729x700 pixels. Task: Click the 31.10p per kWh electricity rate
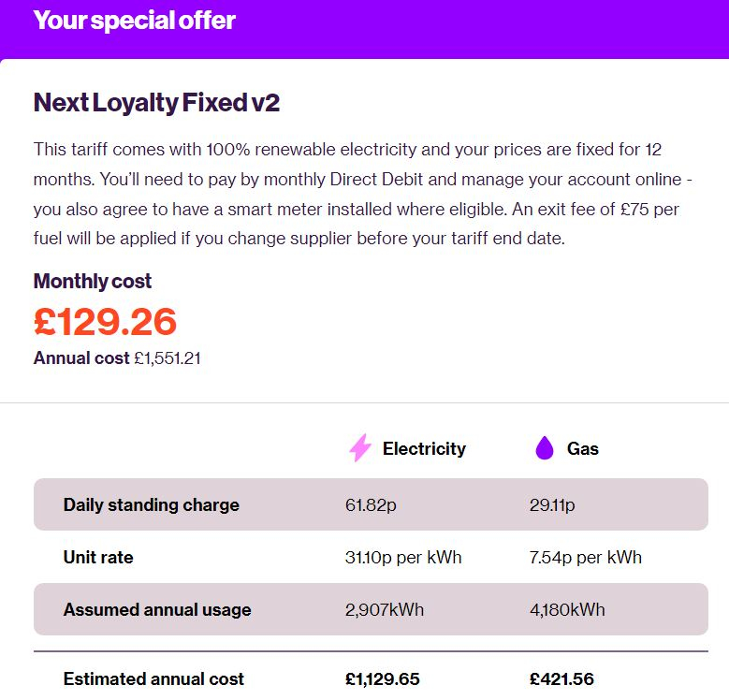[403, 558]
